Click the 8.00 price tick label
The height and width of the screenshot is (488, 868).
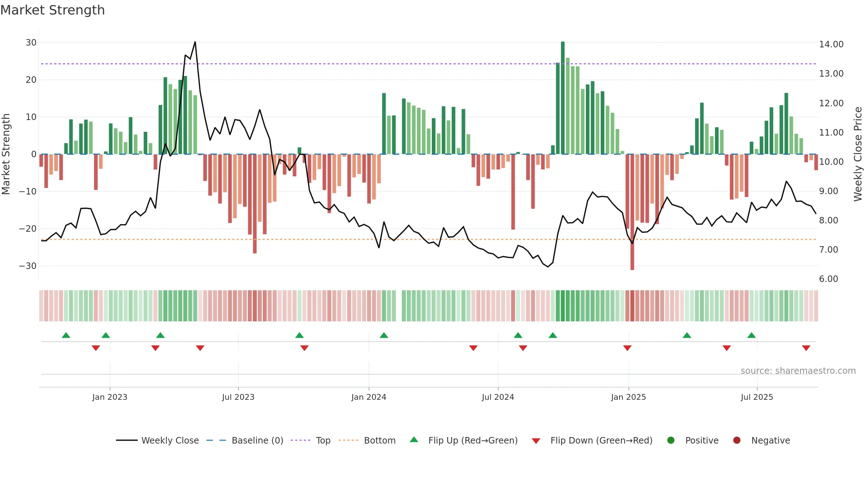pyautogui.click(x=828, y=220)
